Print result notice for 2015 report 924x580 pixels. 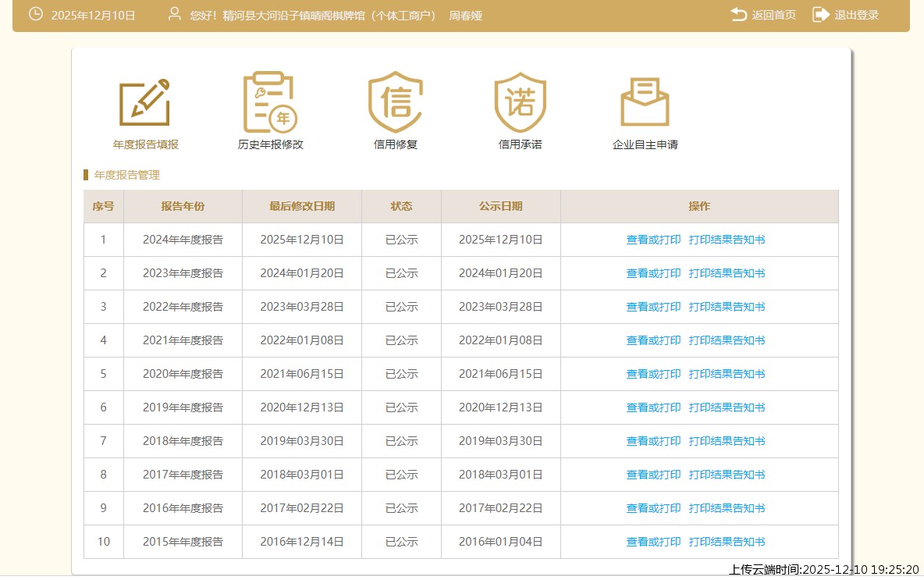tap(727, 542)
